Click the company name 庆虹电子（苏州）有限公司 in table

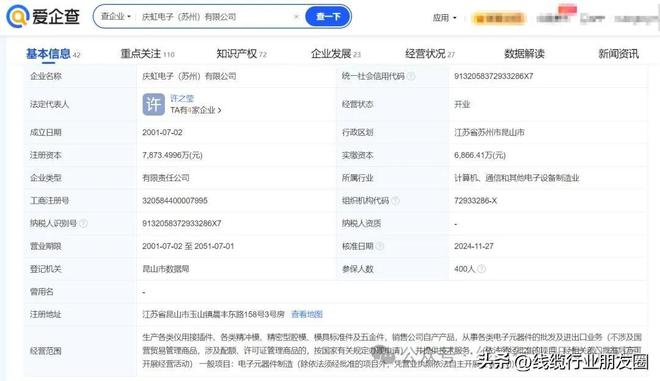pos(189,76)
